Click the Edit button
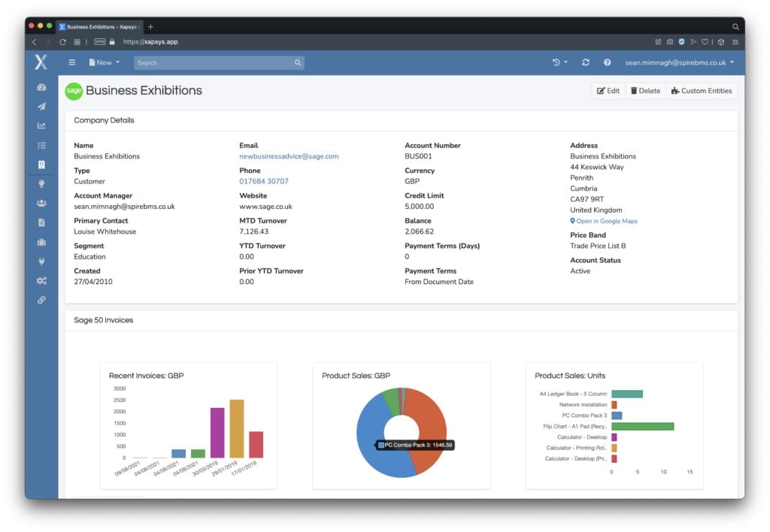 tap(608, 91)
